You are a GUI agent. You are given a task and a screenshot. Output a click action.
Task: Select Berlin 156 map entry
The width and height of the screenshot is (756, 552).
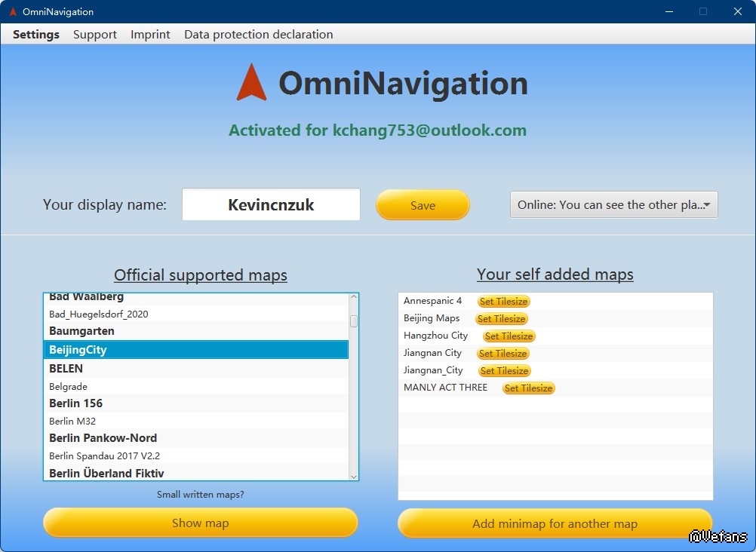tap(75, 403)
